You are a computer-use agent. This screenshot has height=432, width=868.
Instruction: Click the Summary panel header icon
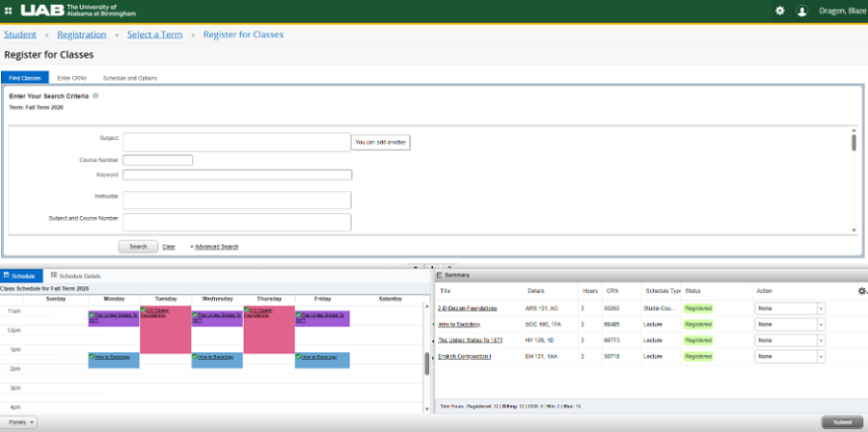click(x=439, y=275)
